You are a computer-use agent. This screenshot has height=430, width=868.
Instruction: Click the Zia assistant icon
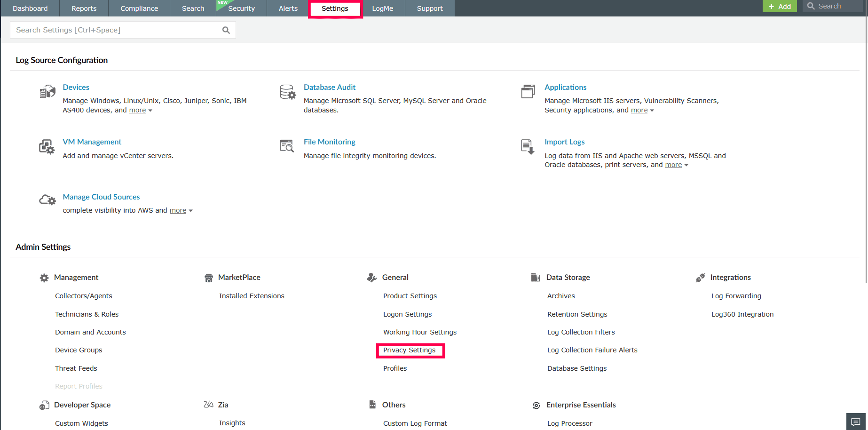(208, 405)
